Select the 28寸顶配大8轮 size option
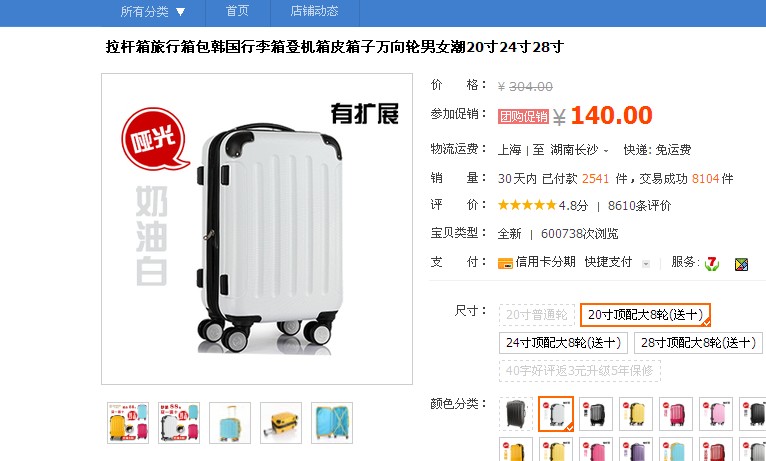The height and width of the screenshot is (461, 766). point(698,343)
